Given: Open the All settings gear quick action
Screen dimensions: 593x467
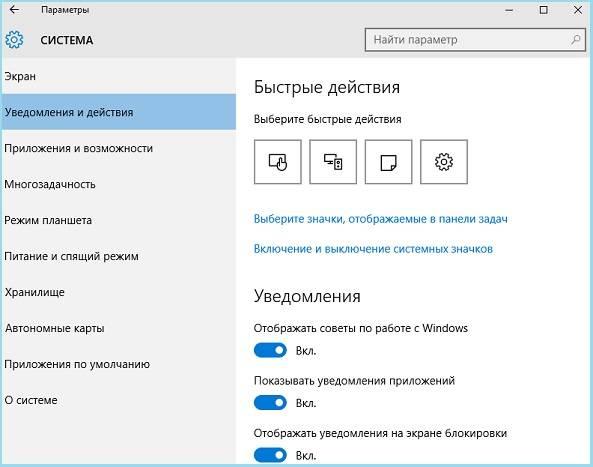Looking at the screenshot, I should (444, 162).
